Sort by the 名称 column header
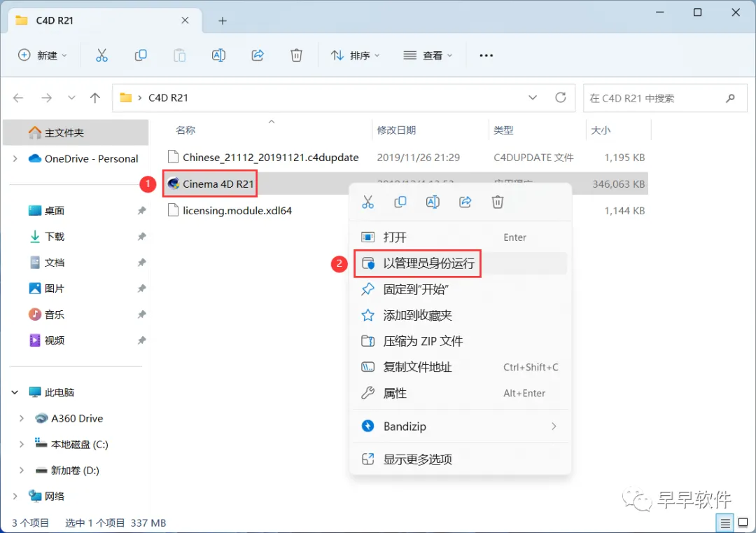This screenshot has height=533, width=756. coord(185,130)
